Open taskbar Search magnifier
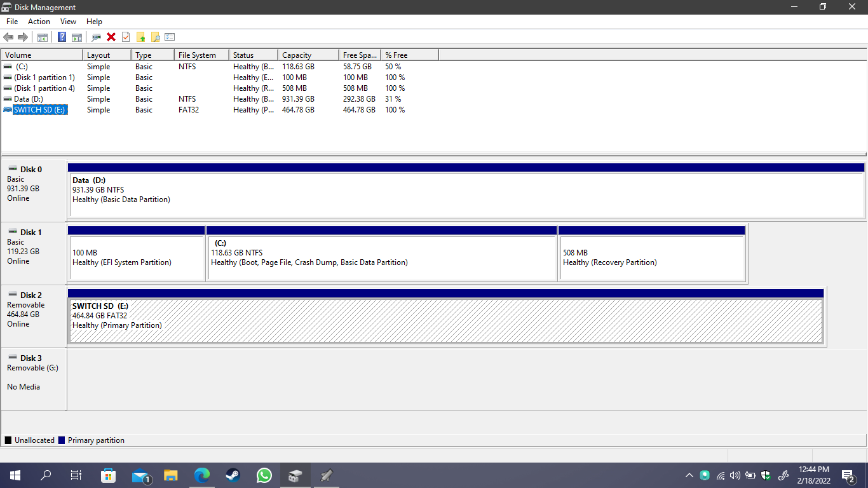This screenshot has height=488, width=868. 46,475
